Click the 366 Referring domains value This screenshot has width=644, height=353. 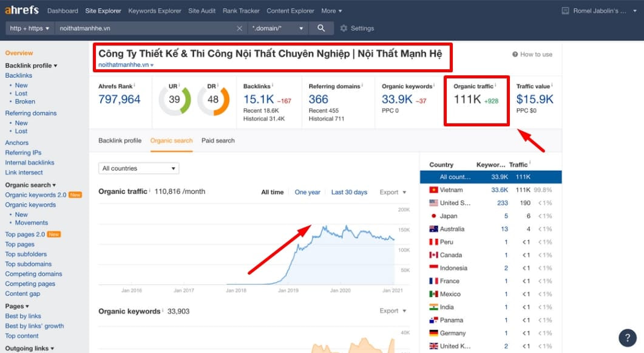coord(318,99)
